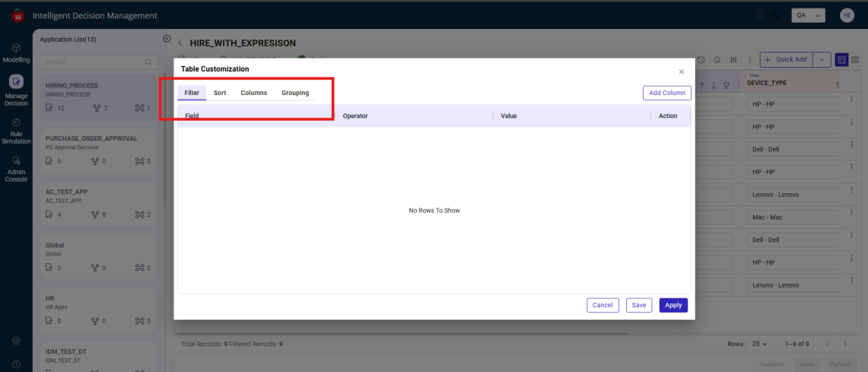Close the Table Customization dialog
868x372 pixels.
682,72
